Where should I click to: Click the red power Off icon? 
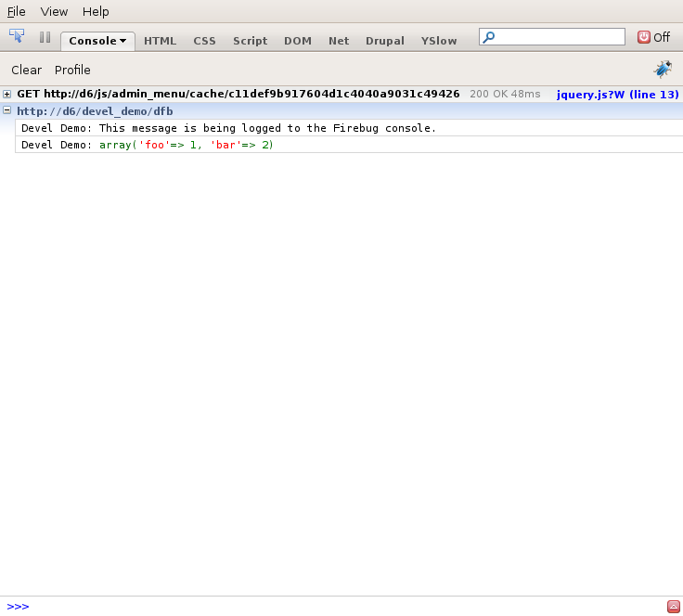click(644, 37)
